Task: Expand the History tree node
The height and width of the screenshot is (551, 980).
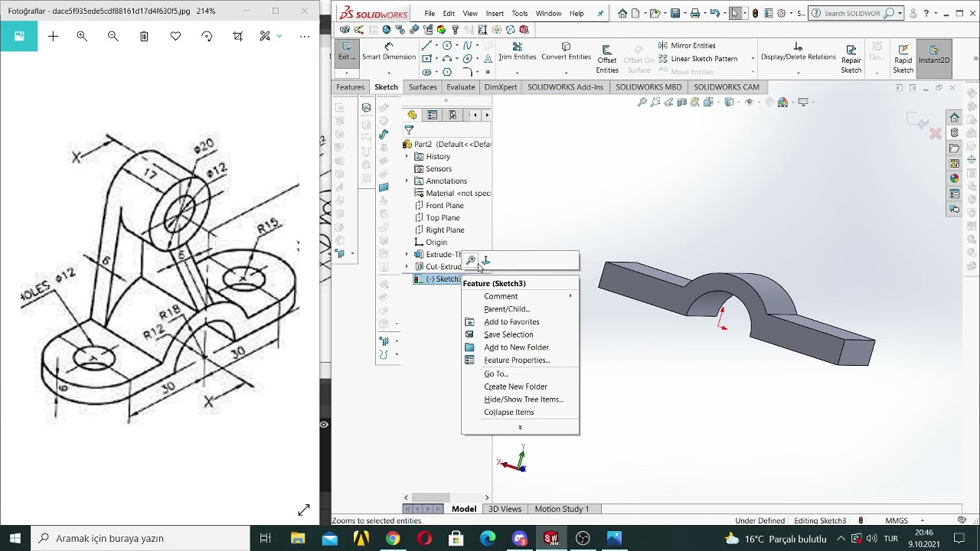Action: (407, 157)
